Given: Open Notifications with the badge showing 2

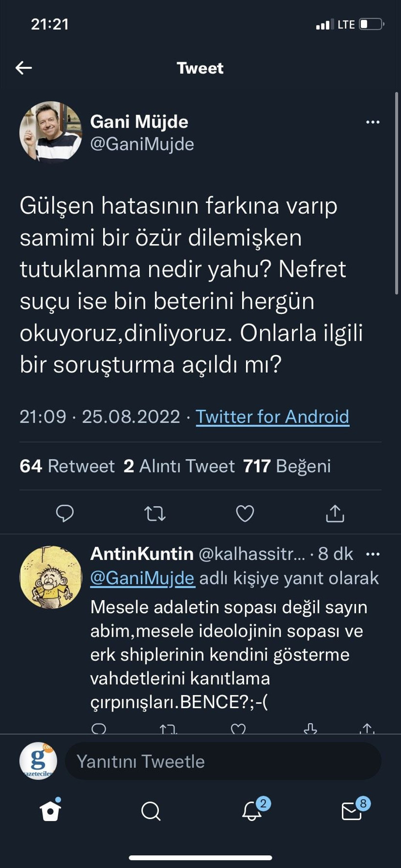Looking at the screenshot, I should pos(250,812).
